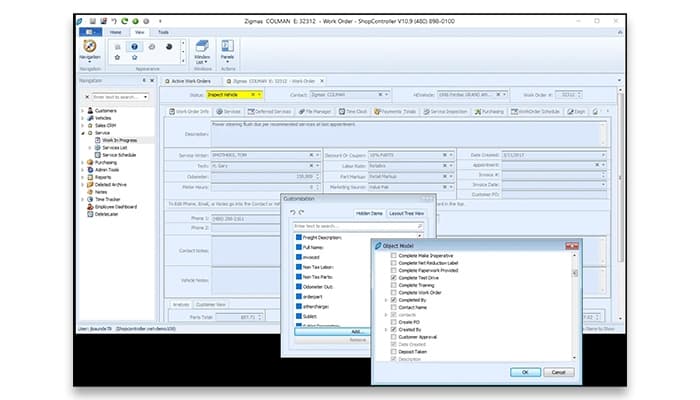Check the Complete Training checkbox
700x400 pixels.
coord(393,284)
